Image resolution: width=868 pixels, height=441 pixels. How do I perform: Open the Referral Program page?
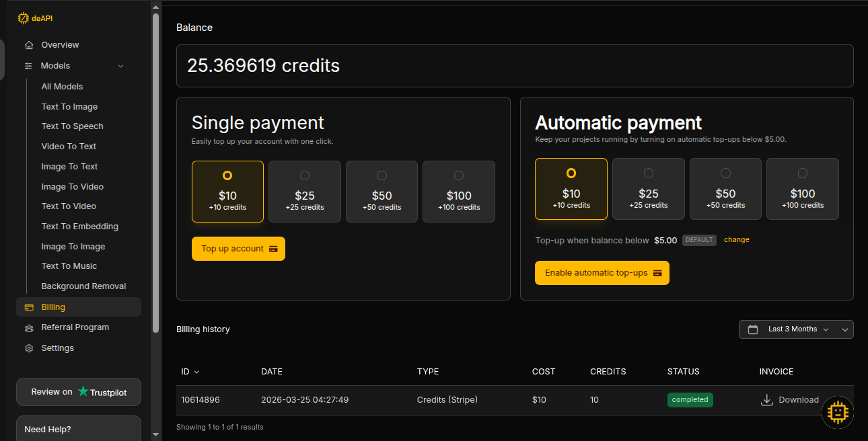(x=75, y=327)
